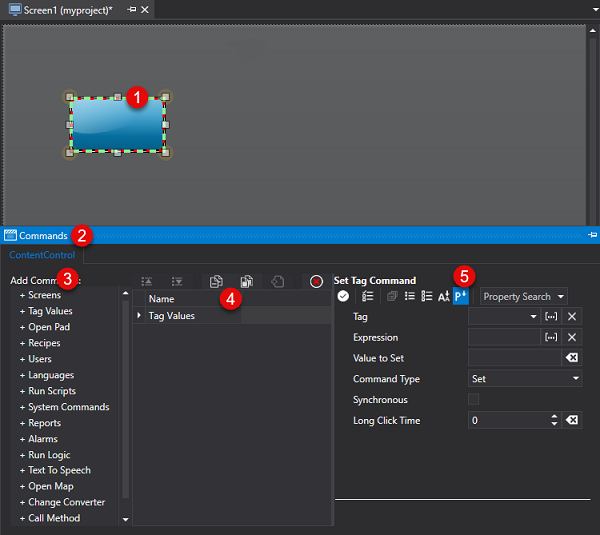Open the Tag browse dialog button

(x=551, y=316)
